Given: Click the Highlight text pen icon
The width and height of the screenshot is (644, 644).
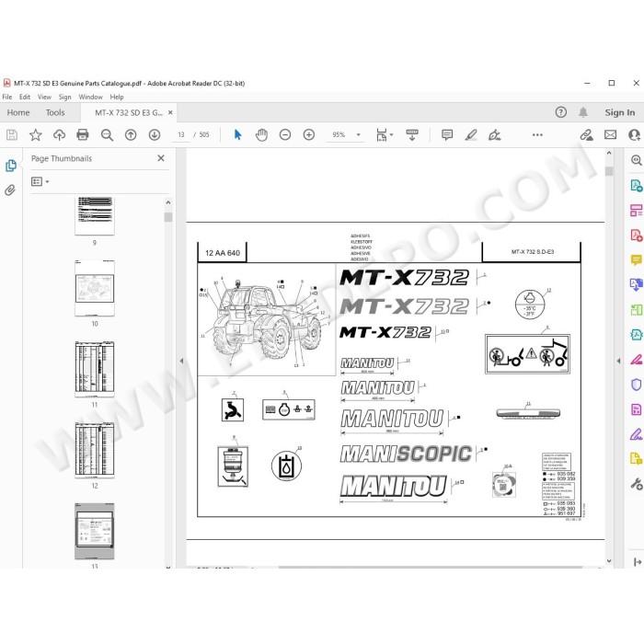Looking at the screenshot, I should click(471, 134).
